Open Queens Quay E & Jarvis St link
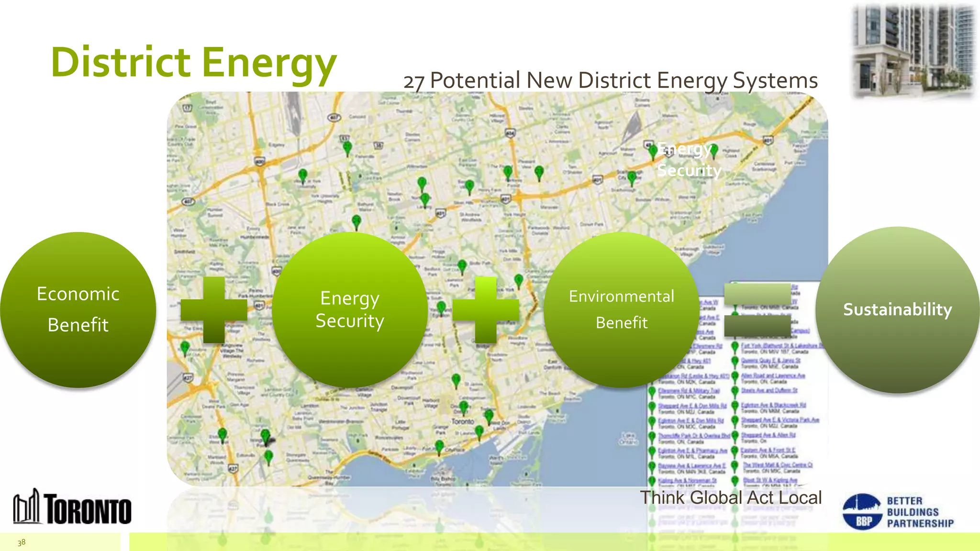 (771, 361)
